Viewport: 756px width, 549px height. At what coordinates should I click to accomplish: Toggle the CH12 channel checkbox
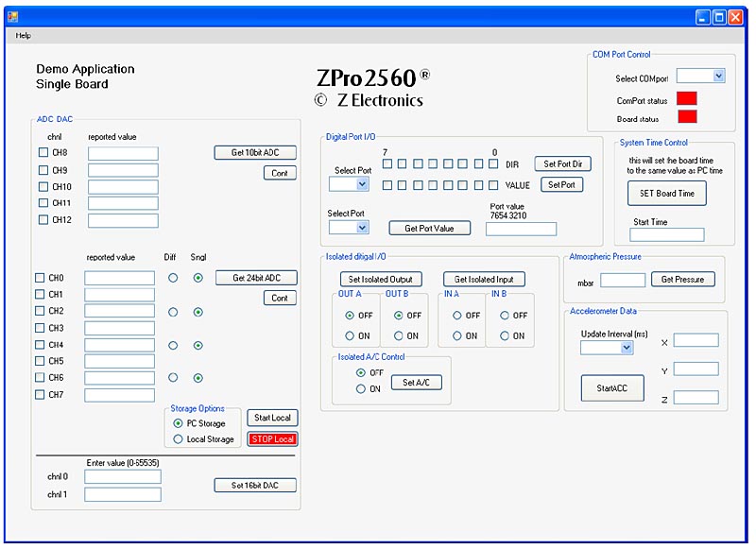(43, 220)
